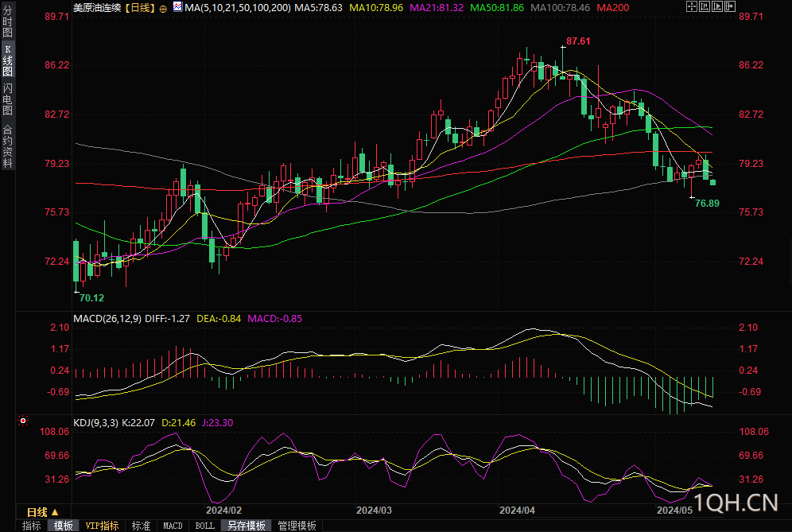Expand the 日线 period selector
This screenshot has height=532, width=792.
(x=43, y=512)
